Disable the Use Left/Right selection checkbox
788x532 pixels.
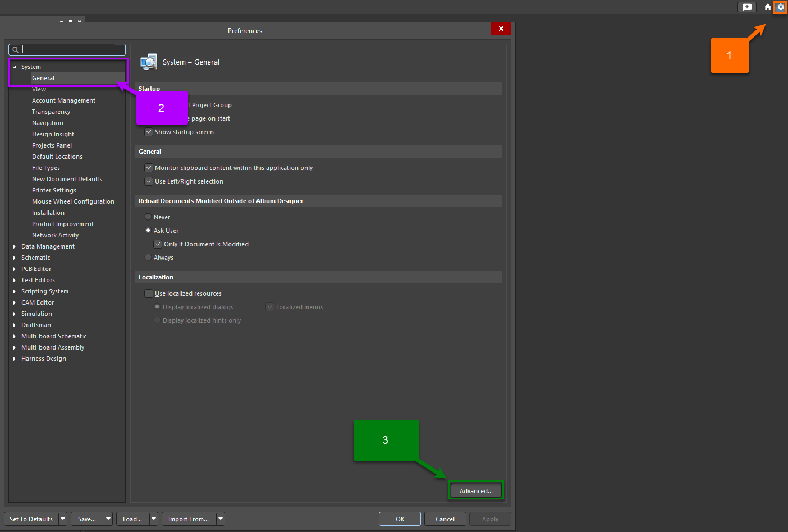click(149, 182)
